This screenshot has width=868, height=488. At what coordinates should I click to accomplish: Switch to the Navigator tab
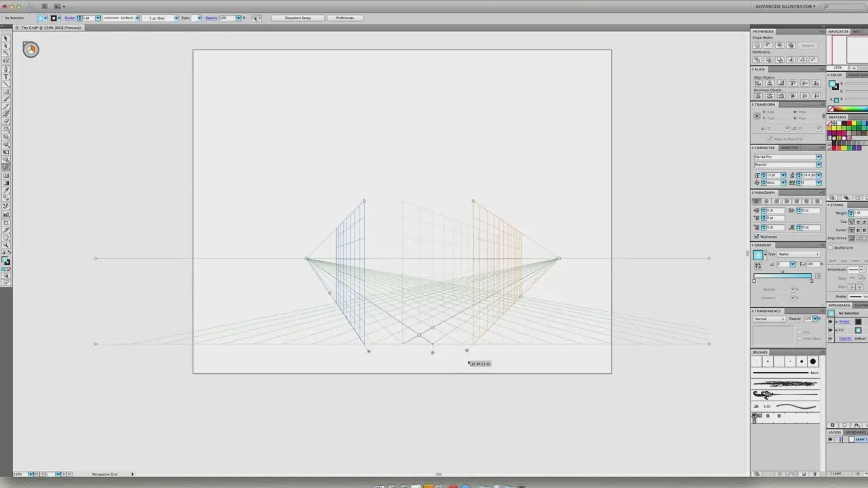[838, 31]
